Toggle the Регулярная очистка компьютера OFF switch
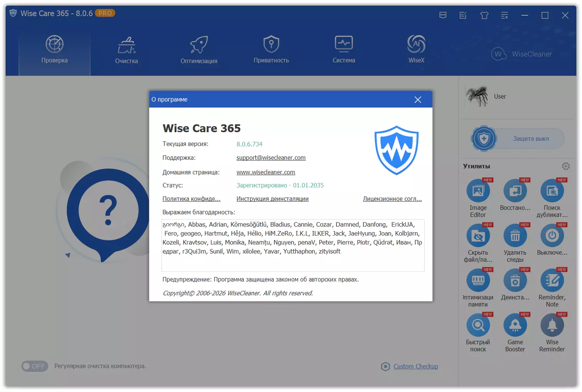Viewport: 582px width, 392px height. (x=35, y=366)
